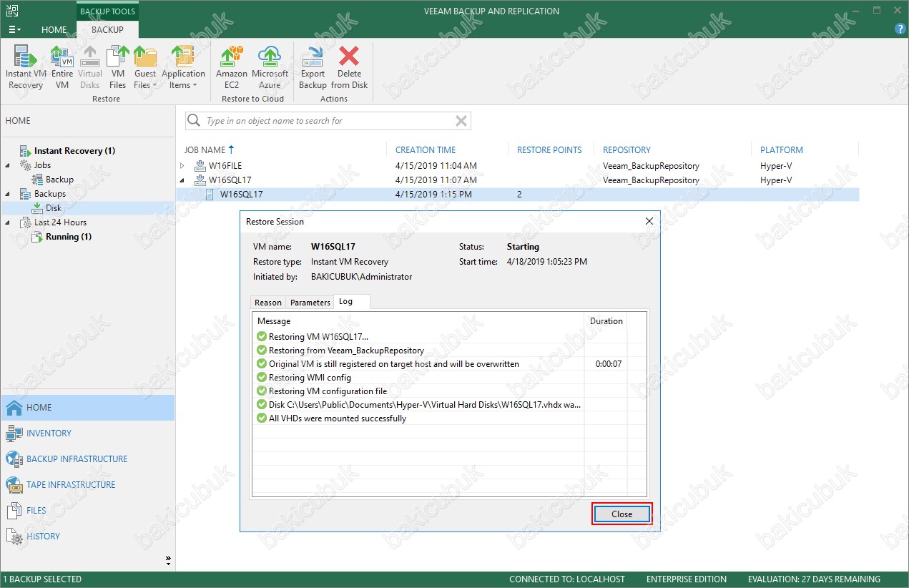The width and height of the screenshot is (909, 588).
Task: Open the Log tab in Restore Session
Action: (x=346, y=302)
